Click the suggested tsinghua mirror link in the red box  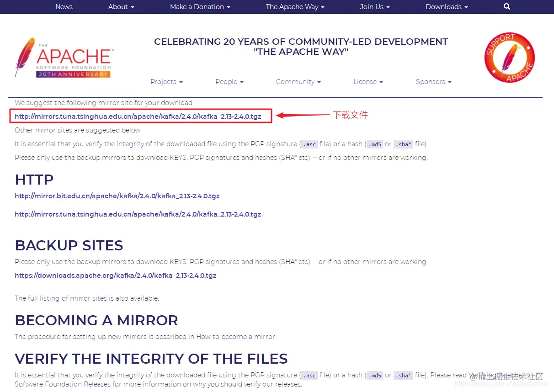tap(138, 117)
